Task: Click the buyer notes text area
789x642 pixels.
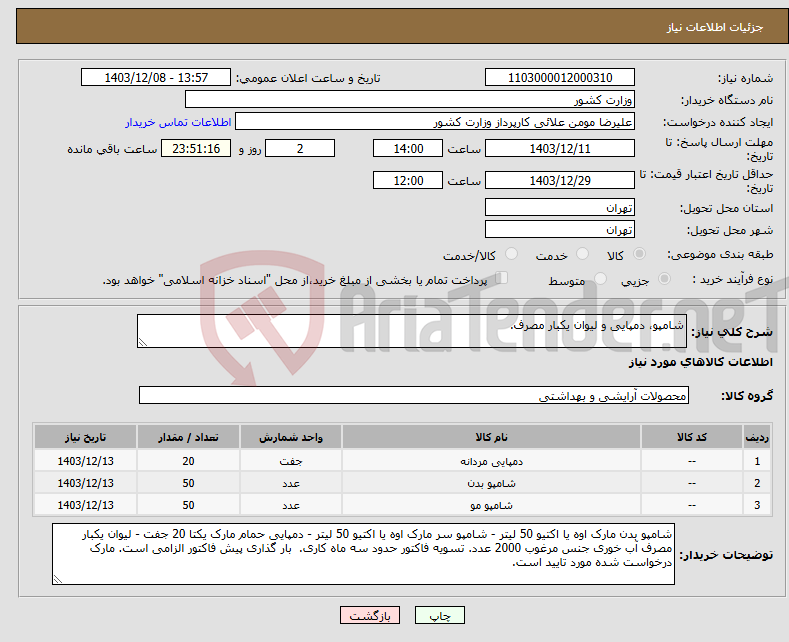Action: point(363,554)
